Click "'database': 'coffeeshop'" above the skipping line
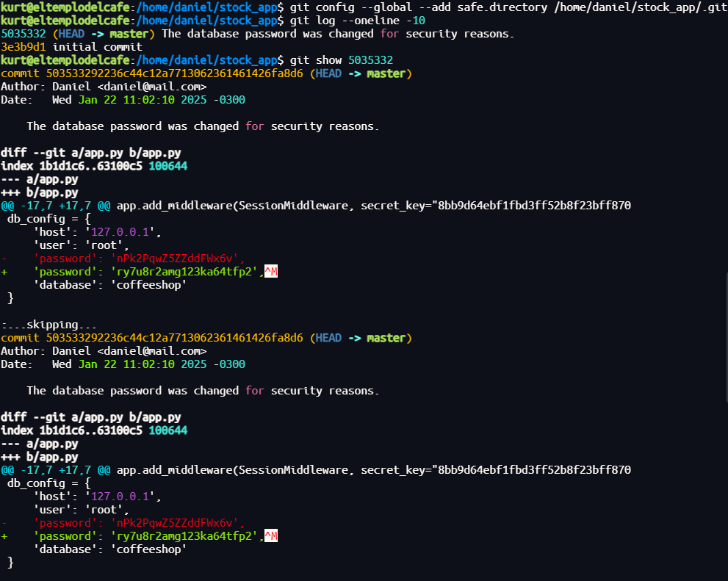Screen dimensions: 728x581 point(110,285)
